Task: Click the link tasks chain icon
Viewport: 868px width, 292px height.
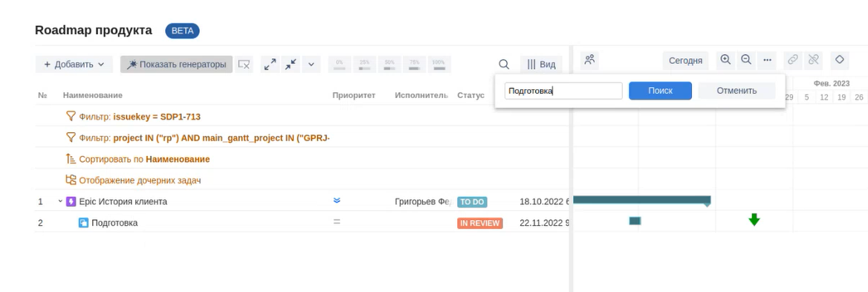Action: (x=793, y=59)
